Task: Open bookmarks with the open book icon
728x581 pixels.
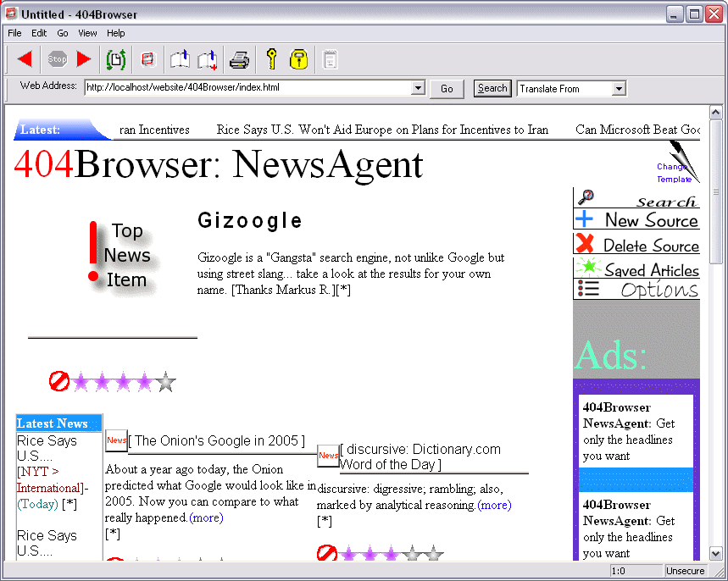Action: click(180, 59)
